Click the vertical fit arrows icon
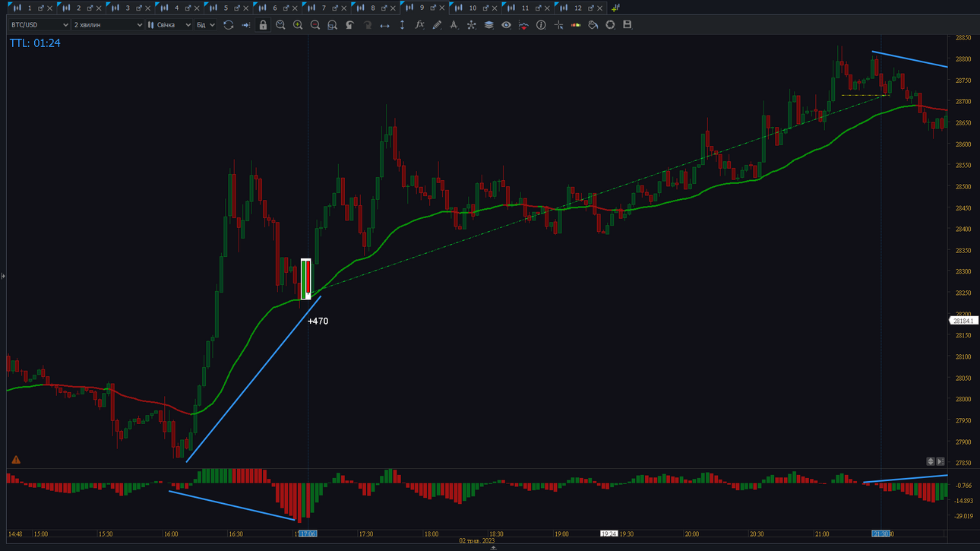Viewport: 980px width, 551px height. 402,25
